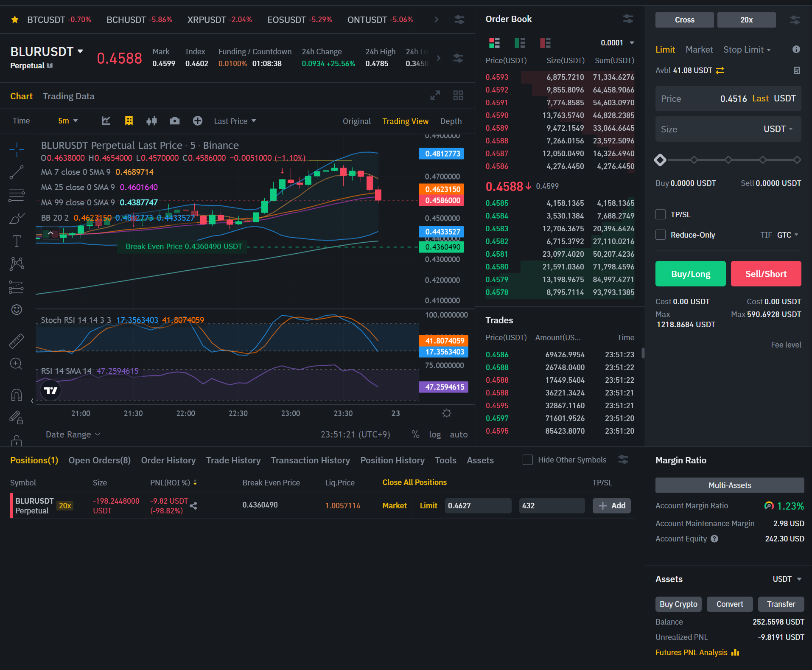Open the Last Price dropdown

click(235, 121)
